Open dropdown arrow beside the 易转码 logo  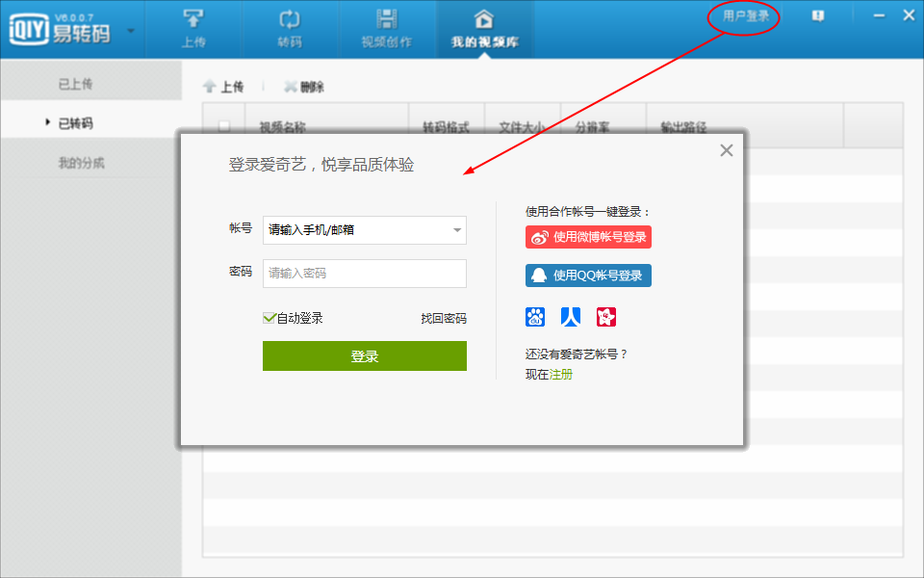131,29
